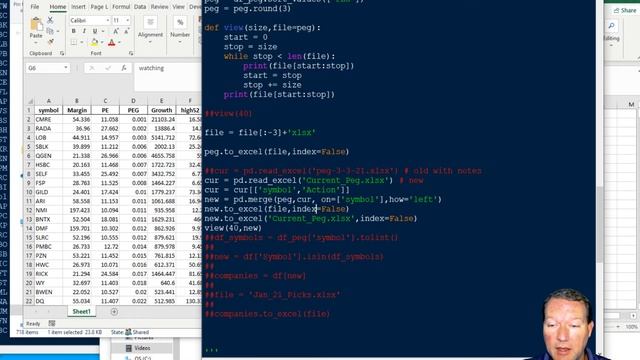Open Clipboard group dialog launcher
640x360 pixels.
62,53
